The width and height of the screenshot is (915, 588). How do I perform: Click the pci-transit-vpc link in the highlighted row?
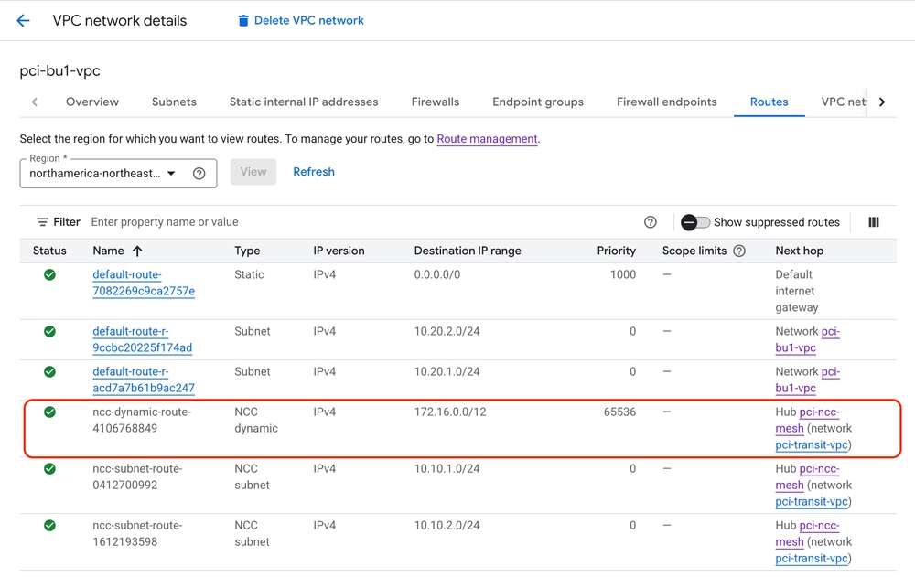pyautogui.click(x=813, y=445)
